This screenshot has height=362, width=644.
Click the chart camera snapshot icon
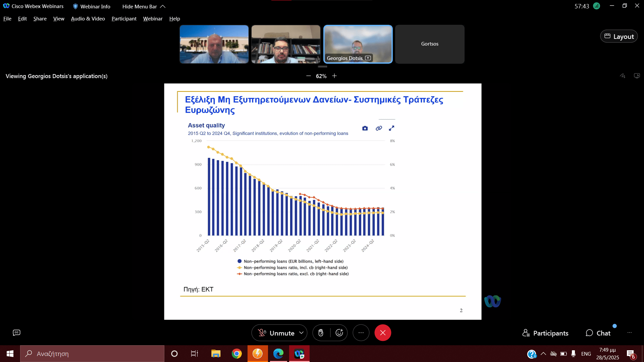(x=365, y=128)
